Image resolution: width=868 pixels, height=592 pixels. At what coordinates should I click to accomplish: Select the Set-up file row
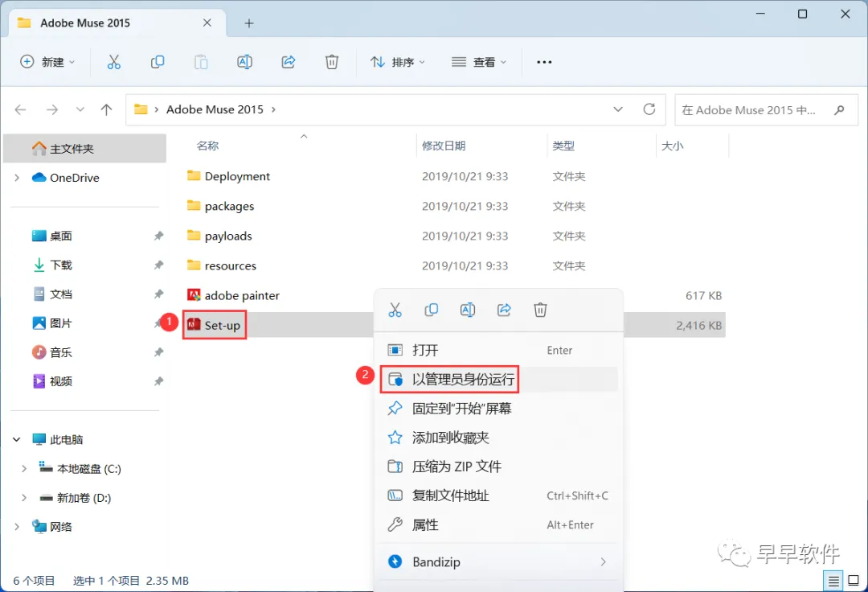454,326
